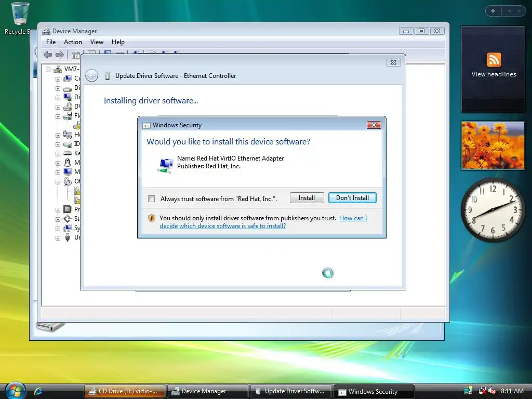Click the yellow warning shield icon
This screenshot has width=532, height=399.
(152, 218)
